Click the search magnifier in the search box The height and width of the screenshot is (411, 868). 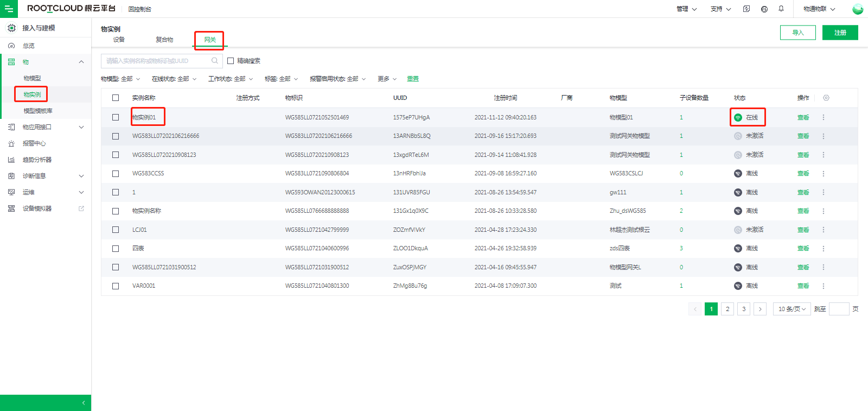pyautogui.click(x=215, y=61)
